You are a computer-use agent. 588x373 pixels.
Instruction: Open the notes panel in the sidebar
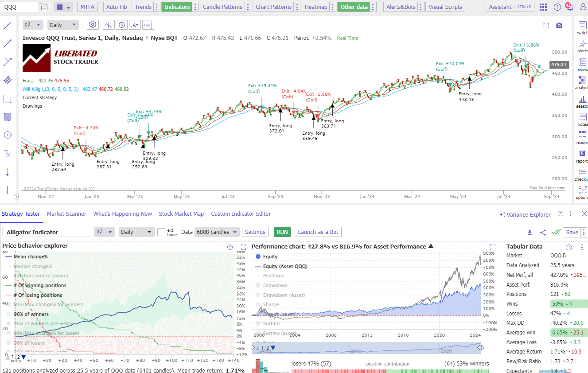(581, 117)
